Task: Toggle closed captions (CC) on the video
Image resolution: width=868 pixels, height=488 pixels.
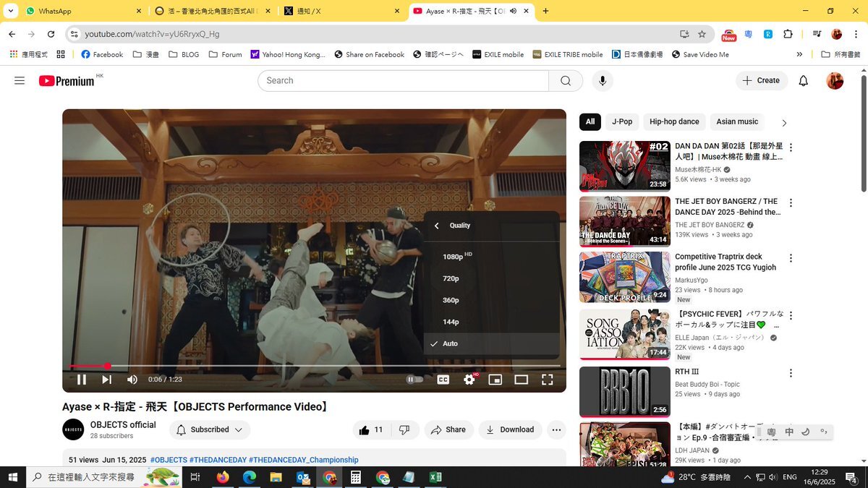Action: click(x=443, y=380)
